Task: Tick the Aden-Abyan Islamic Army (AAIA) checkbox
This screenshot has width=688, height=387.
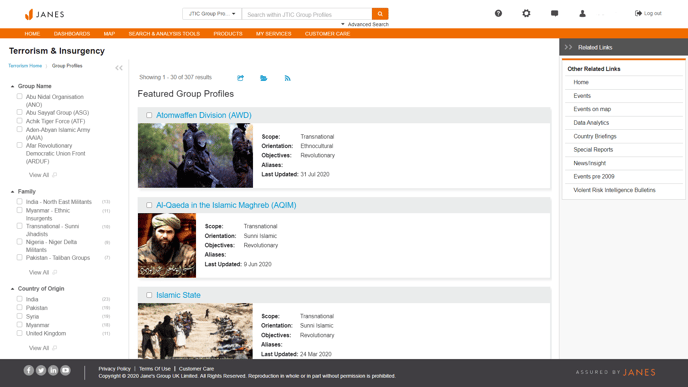Action: pyautogui.click(x=19, y=129)
